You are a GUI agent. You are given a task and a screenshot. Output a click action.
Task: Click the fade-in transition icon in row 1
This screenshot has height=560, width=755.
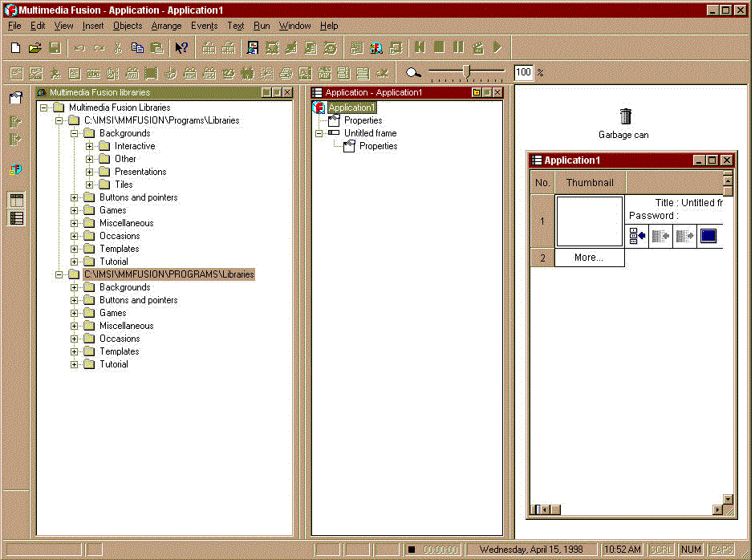tap(660, 236)
